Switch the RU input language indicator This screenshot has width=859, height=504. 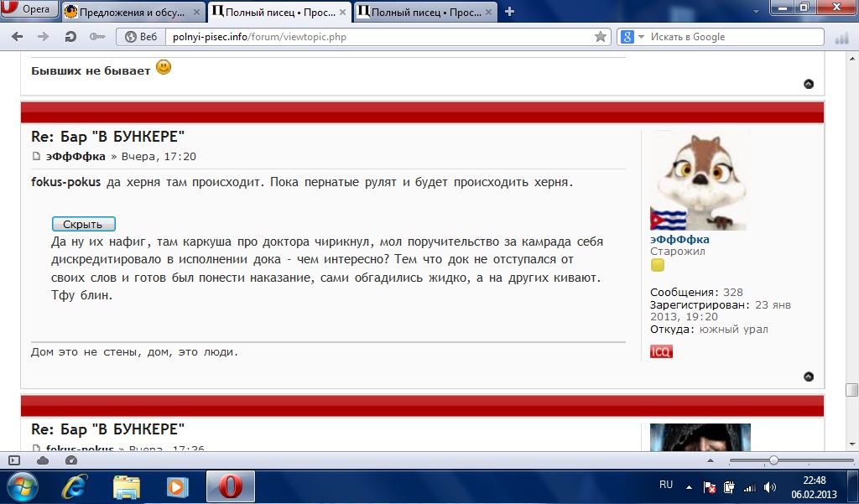(666, 485)
